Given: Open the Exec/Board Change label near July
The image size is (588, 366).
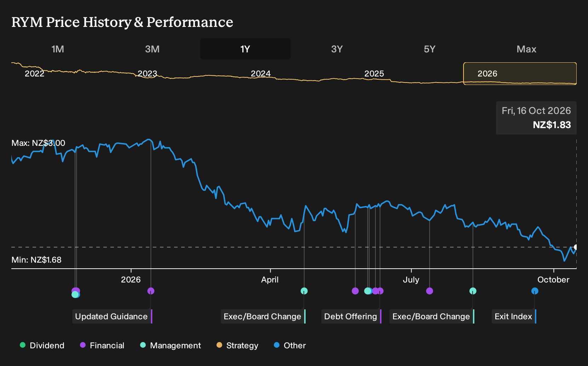Looking at the screenshot, I should [432, 316].
